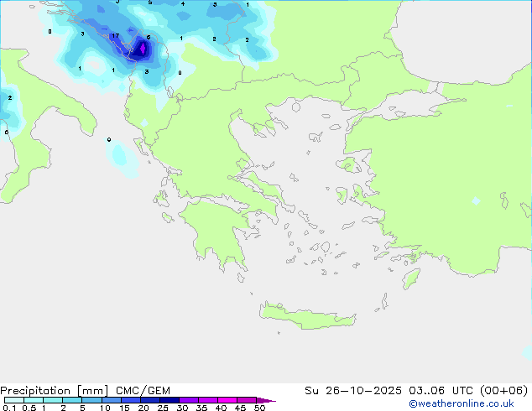Click the over-50 mm arrow tip of legend
The height and width of the screenshot is (411, 532).
pyautogui.click(x=266, y=400)
